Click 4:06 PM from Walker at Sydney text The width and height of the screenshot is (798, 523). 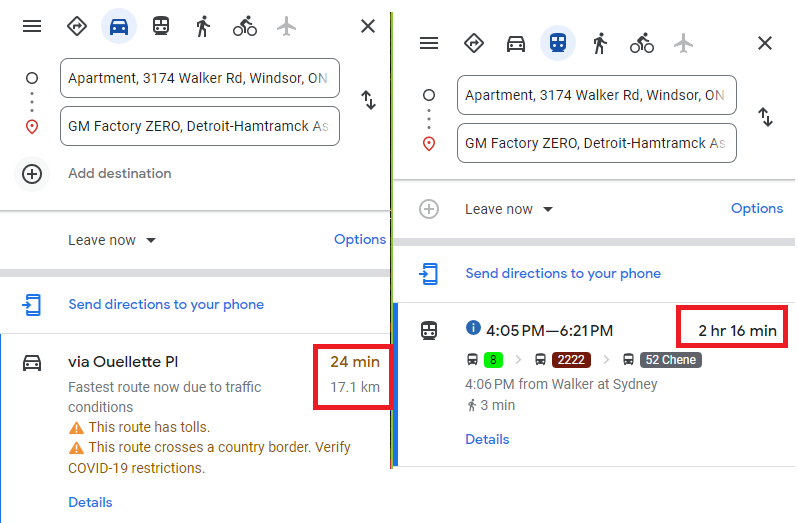561,384
